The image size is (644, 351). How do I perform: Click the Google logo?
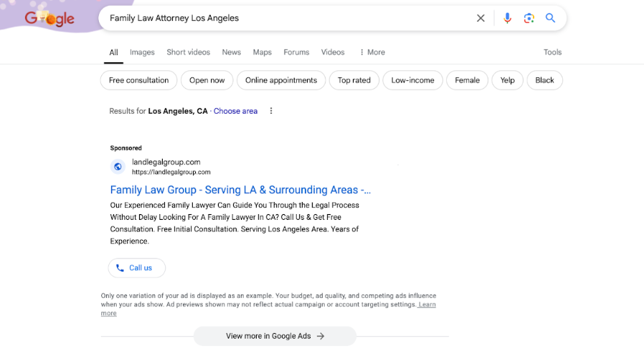49,19
